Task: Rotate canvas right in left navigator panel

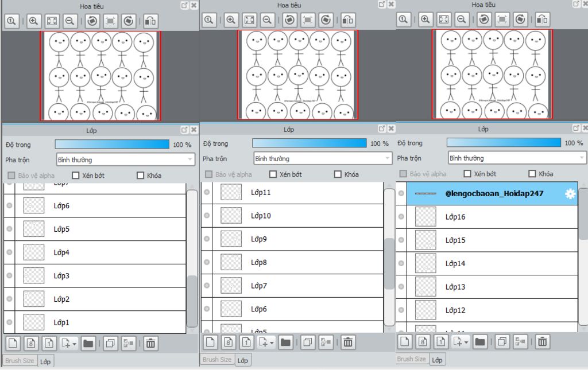Action: coord(129,21)
